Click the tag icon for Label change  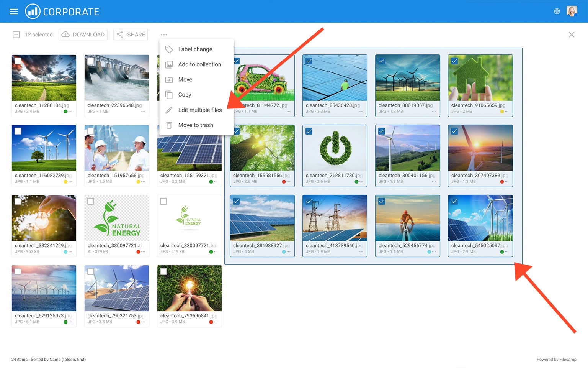point(169,49)
